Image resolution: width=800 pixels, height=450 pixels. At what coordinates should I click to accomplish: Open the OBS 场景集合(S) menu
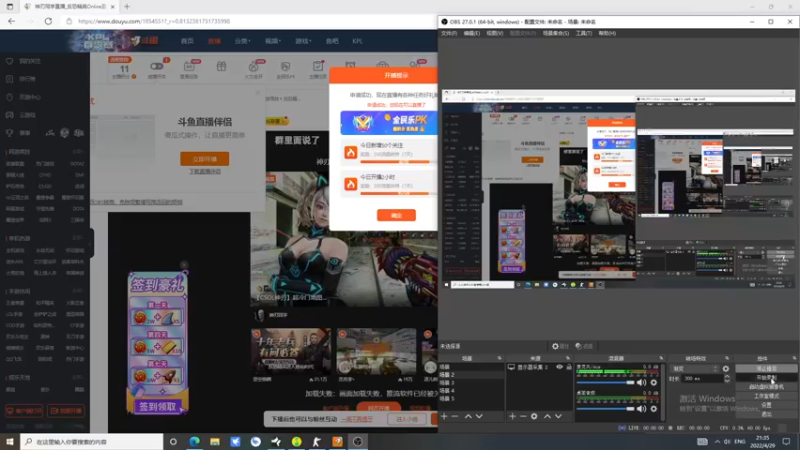pyautogui.click(x=556, y=33)
